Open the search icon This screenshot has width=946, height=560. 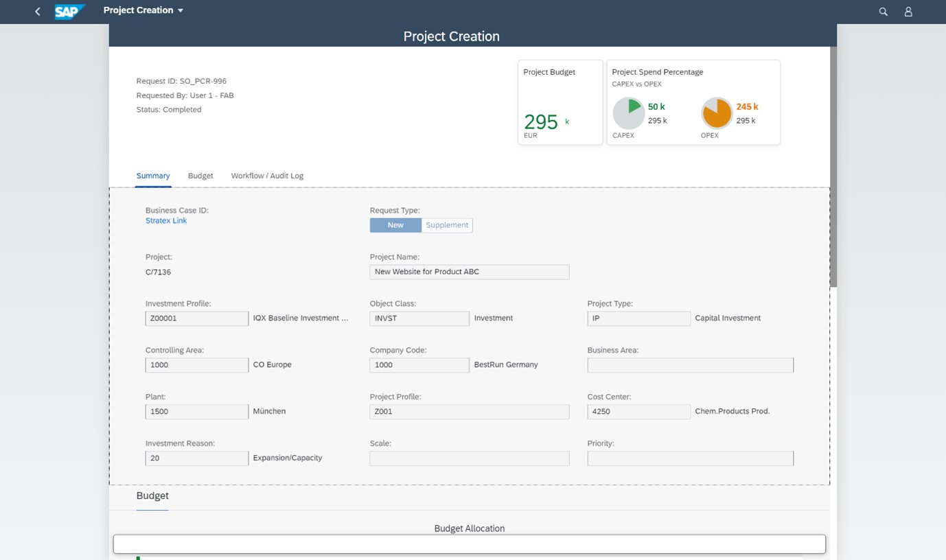883,11
